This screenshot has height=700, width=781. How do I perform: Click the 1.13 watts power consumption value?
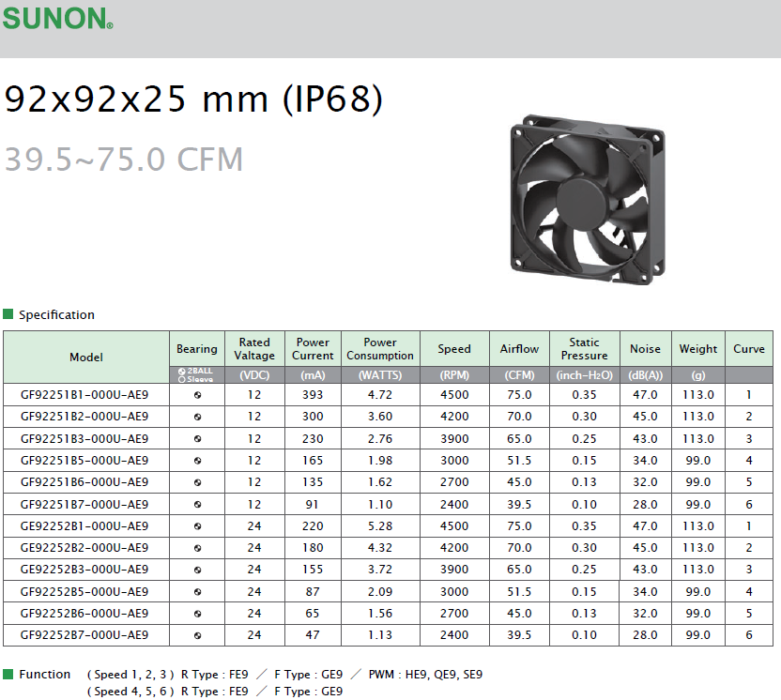coord(380,634)
